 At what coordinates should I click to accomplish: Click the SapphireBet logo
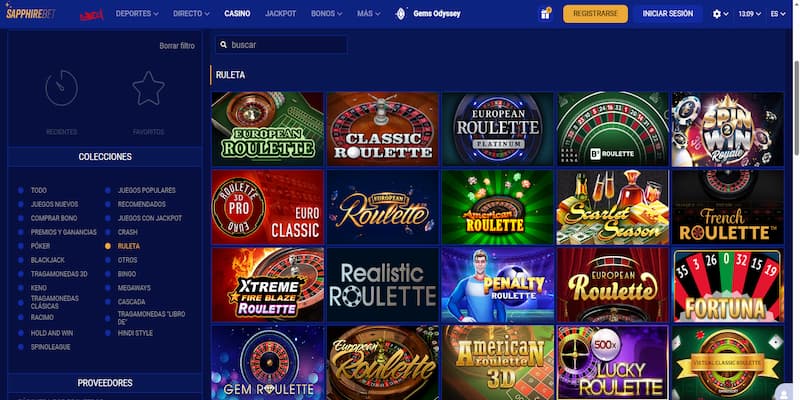31,14
